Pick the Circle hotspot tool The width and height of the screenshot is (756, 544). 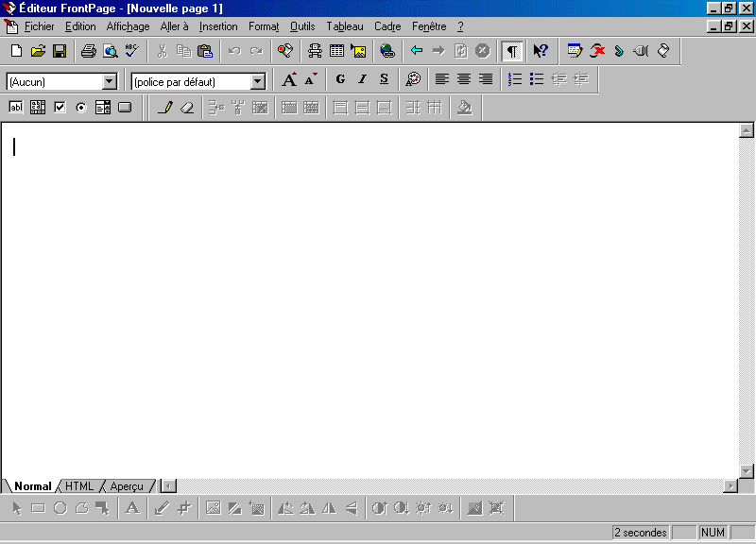(x=60, y=508)
